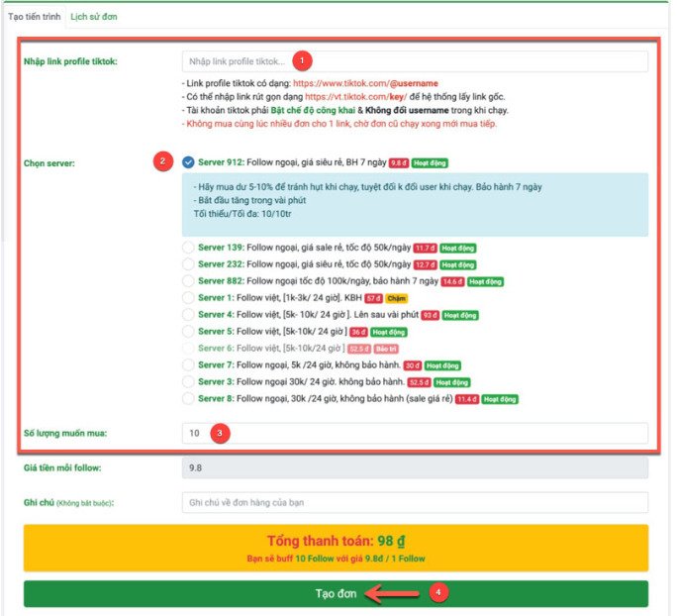Select Server 912 radio button
677x616 pixels.
[x=189, y=160]
